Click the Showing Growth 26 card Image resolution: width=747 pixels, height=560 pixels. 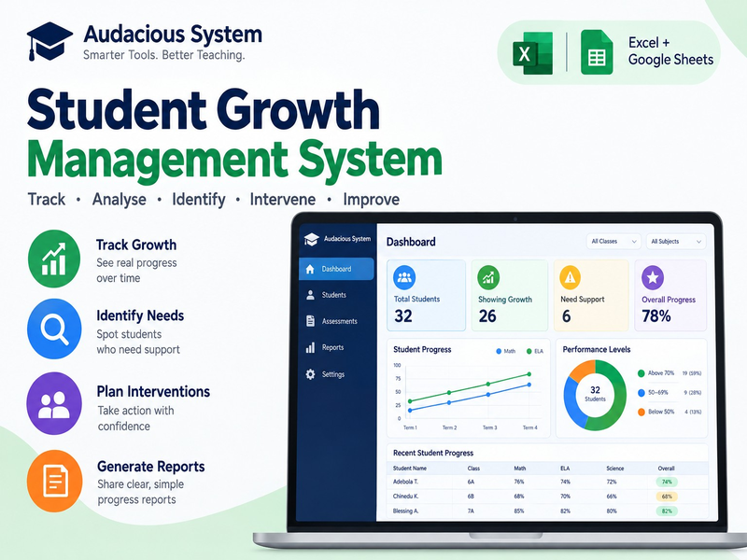pos(510,295)
